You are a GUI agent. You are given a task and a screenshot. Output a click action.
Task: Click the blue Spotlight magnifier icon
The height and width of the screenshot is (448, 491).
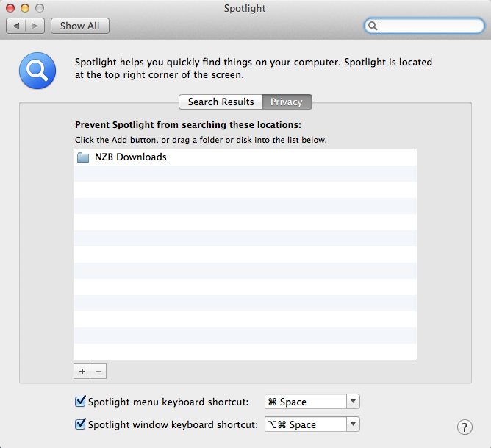[37, 71]
